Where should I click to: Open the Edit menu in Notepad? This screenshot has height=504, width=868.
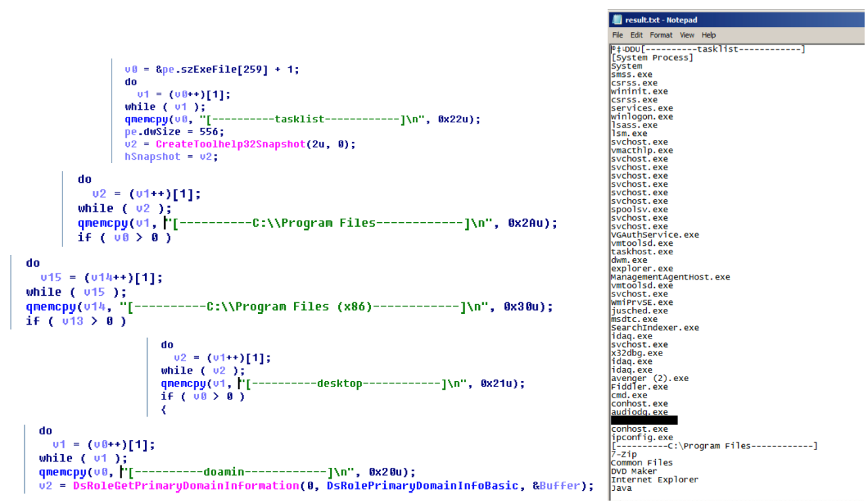[x=636, y=35]
